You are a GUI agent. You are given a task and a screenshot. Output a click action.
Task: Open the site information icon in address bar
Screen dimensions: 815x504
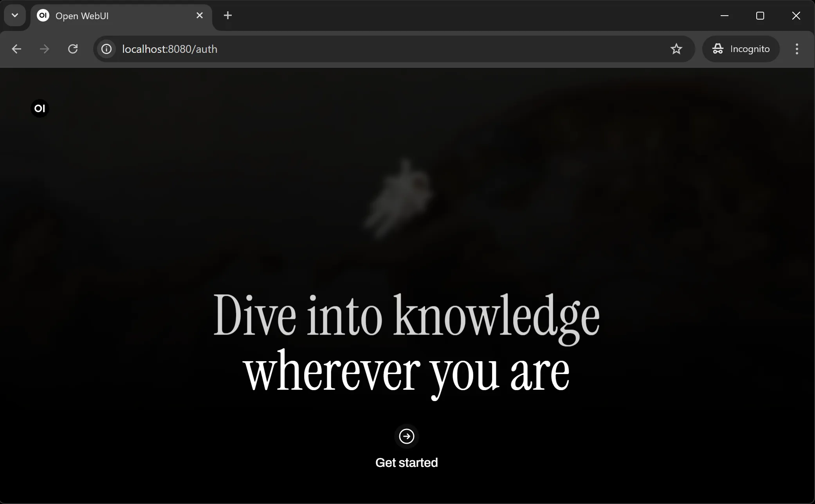(x=106, y=49)
